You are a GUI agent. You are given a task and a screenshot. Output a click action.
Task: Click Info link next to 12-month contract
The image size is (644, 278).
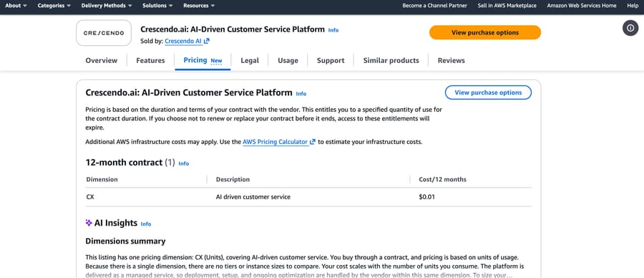tap(184, 163)
